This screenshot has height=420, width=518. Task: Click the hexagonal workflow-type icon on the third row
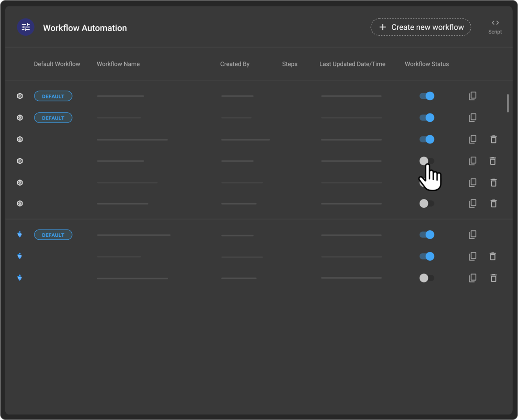(19, 139)
